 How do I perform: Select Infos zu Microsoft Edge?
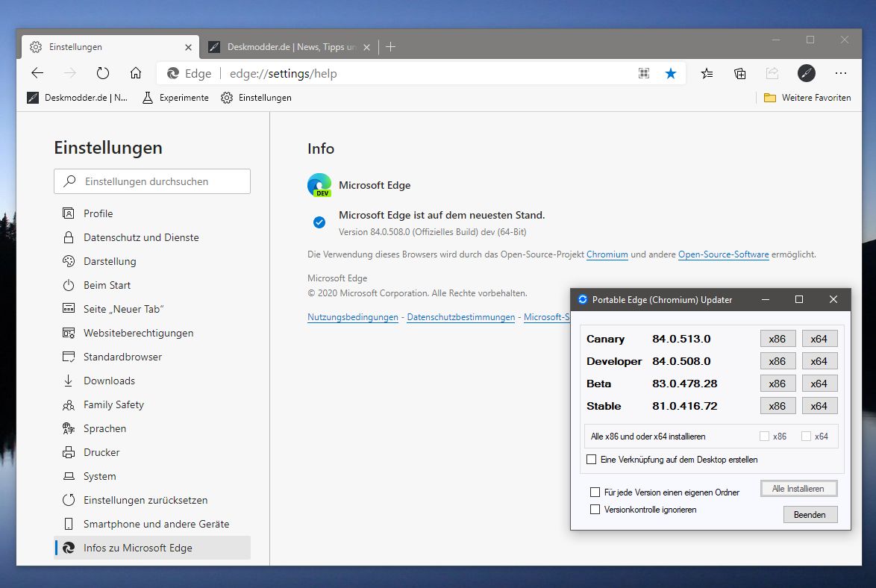click(152, 548)
